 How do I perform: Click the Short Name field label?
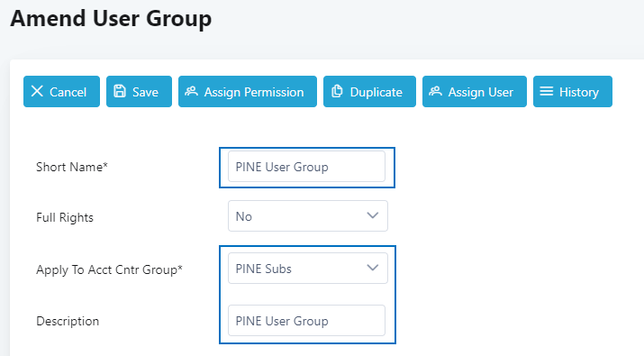coord(72,167)
